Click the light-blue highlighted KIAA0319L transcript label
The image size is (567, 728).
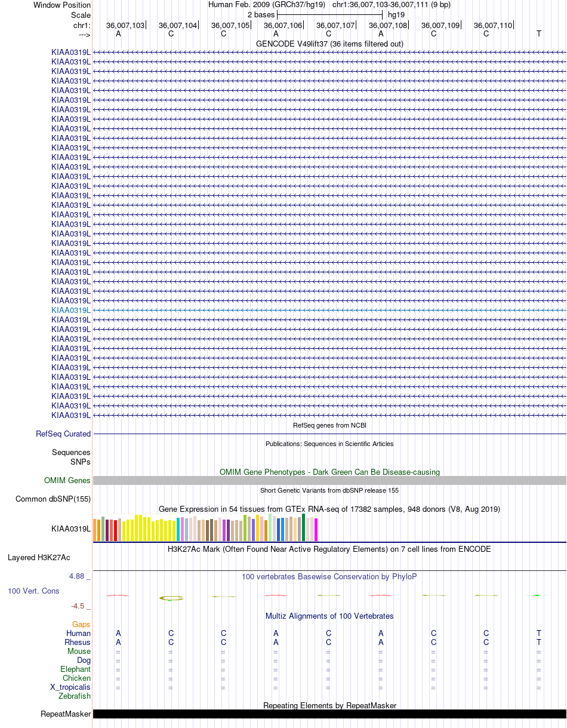[x=71, y=310]
